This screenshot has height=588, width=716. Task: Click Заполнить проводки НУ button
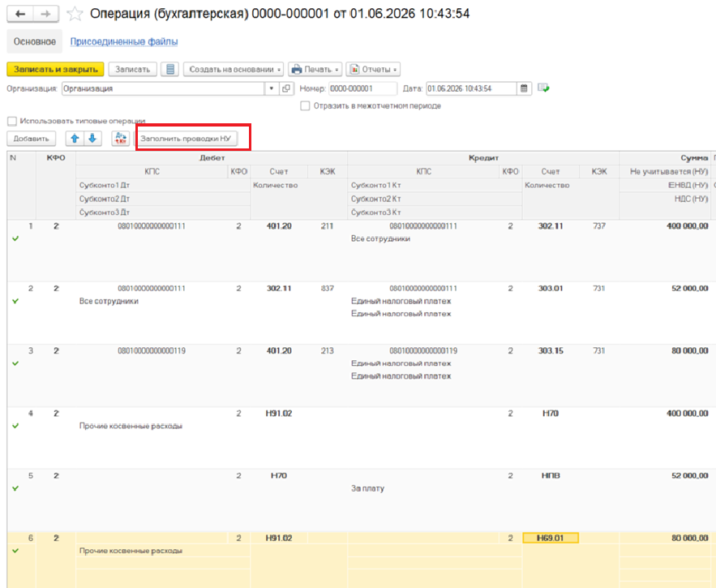[186, 139]
